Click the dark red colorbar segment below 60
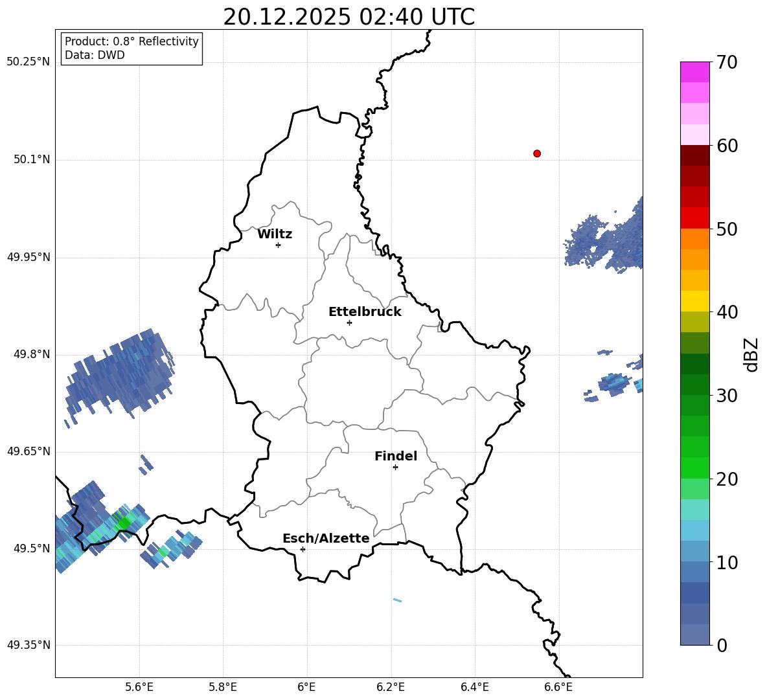The height and width of the screenshot is (700, 767). point(694,155)
